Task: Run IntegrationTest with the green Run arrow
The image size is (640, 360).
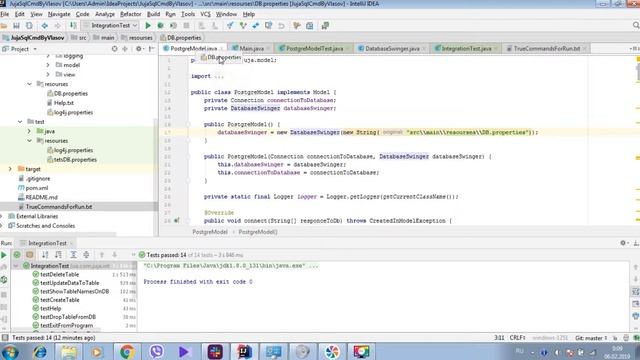Action: [x=148, y=26]
